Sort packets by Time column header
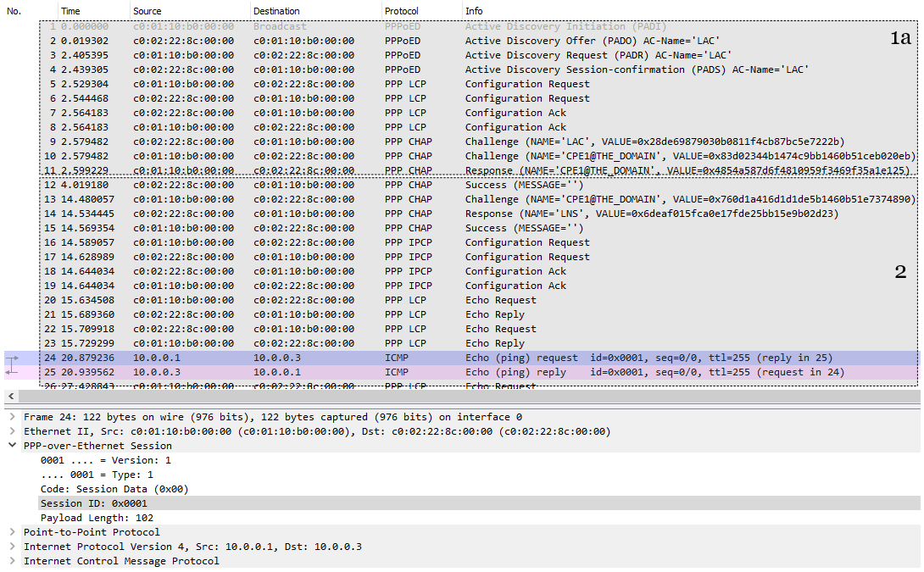This screenshot has width=924, height=572. pos(70,11)
